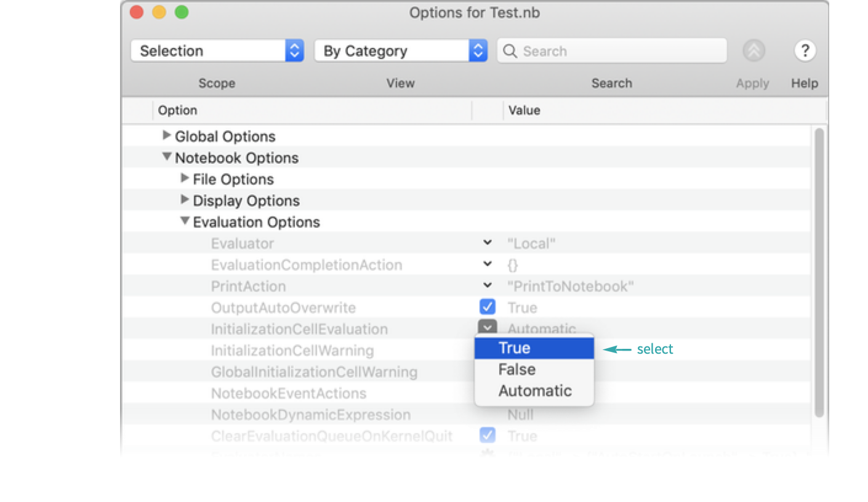Expand the File Options section
Screen dimensions: 868x502
pyautogui.click(x=185, y=178)
